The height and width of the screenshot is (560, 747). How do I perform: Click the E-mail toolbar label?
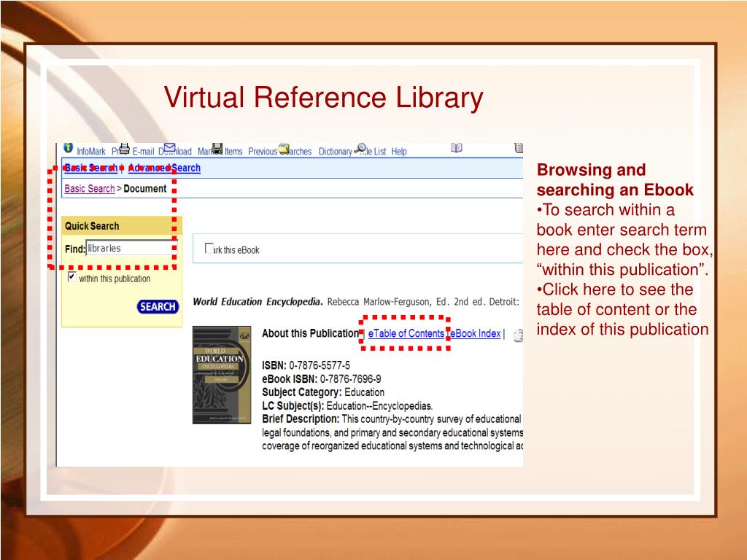[x=144, y=152]
